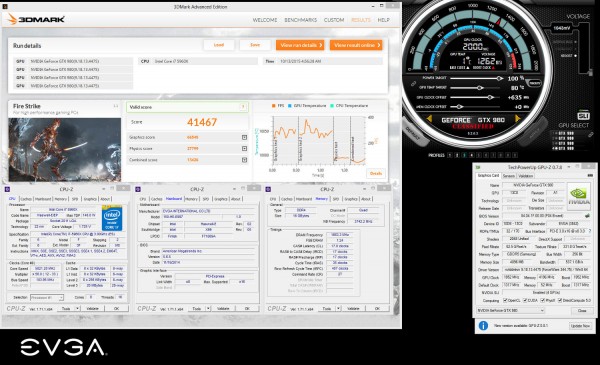Image resolution: width=600 pixels, height=365 pixels.
Task: Click the slider link chain icon
Action: pos(414,83)
